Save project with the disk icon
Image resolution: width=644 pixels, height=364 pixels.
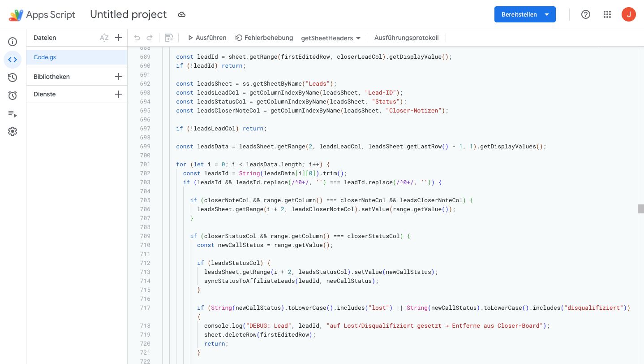(x=169, y=38)
